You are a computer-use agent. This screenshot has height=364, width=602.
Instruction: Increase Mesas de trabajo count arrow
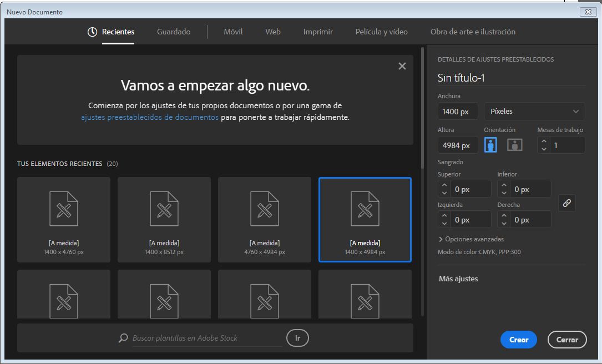(544, 141)
